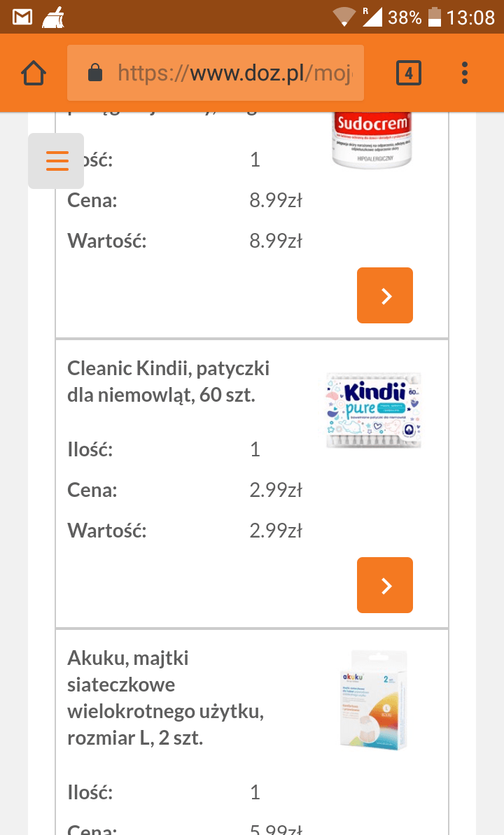Open Cleanic Kindii details arrow button
Image resolution: width=504 pixels, height=835 pixels.
(385, 585)
